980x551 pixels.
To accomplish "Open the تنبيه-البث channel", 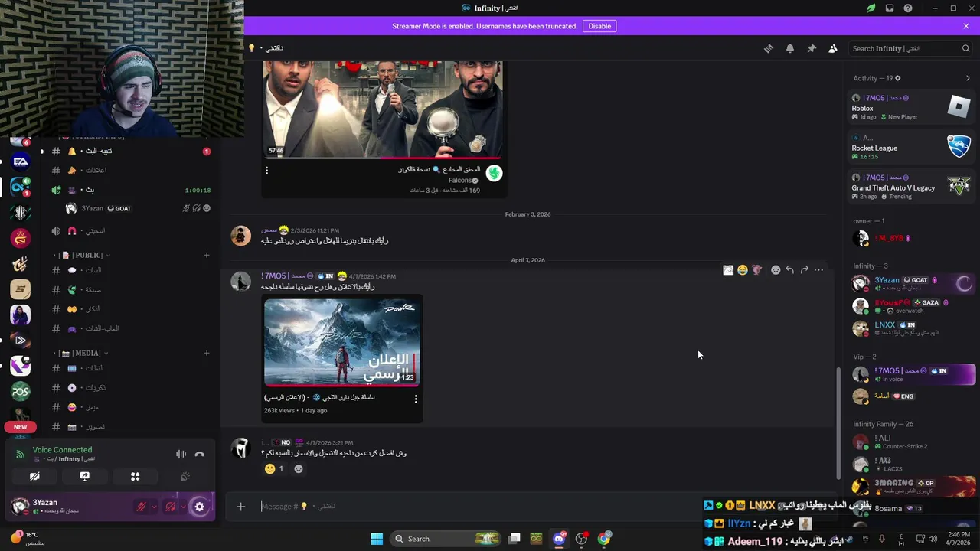I will click(x=130, y=152).
